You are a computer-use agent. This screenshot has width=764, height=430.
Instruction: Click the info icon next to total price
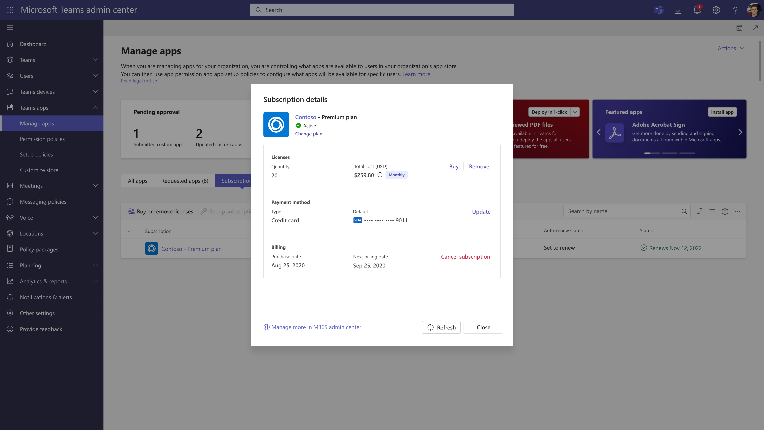click(x=380, y=175)
